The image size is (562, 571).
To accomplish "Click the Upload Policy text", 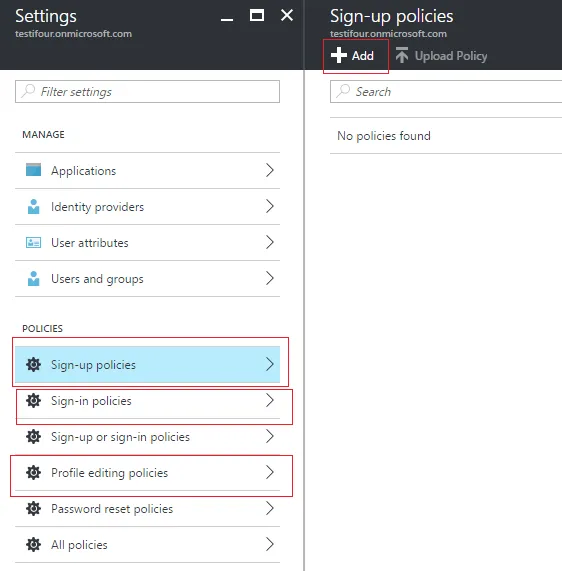I will point(451,56).
